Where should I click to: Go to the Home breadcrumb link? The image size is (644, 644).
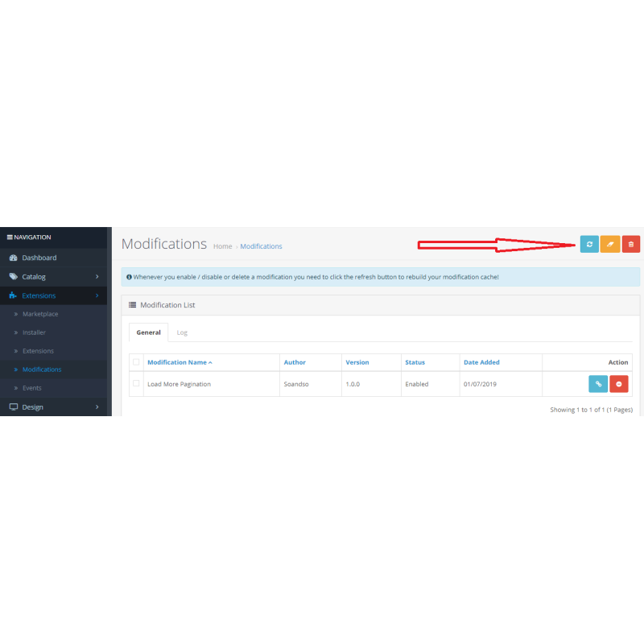click(222, 246)
